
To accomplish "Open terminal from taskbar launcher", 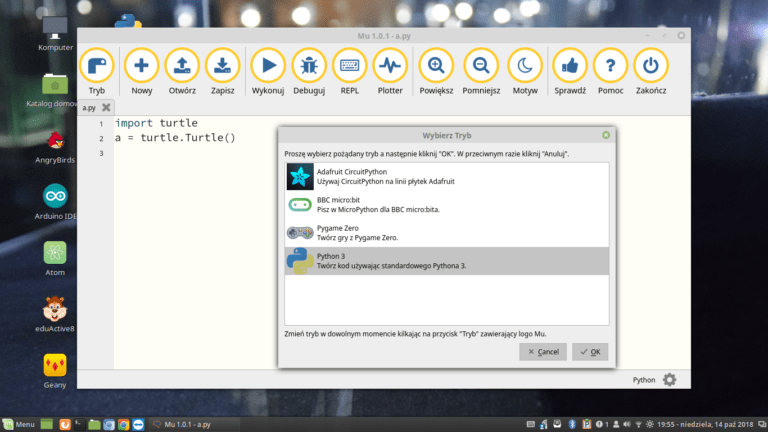I will (79, 424).
